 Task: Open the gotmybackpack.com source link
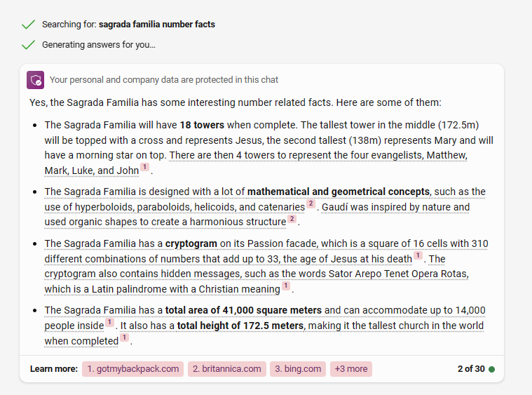(x=132, y=369)
